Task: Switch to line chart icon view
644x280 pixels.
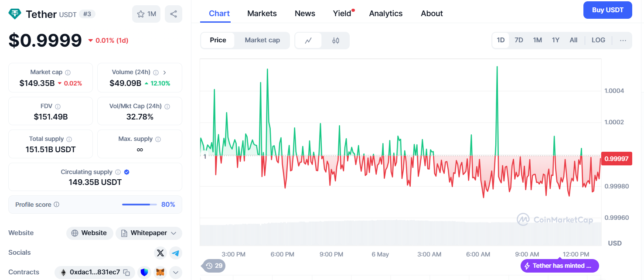Action: [308, 40]
